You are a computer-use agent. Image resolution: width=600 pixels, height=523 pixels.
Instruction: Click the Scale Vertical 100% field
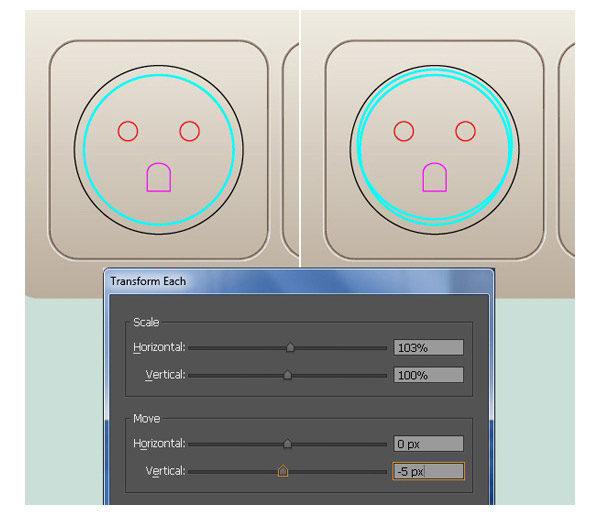click(x=428, y=375)
